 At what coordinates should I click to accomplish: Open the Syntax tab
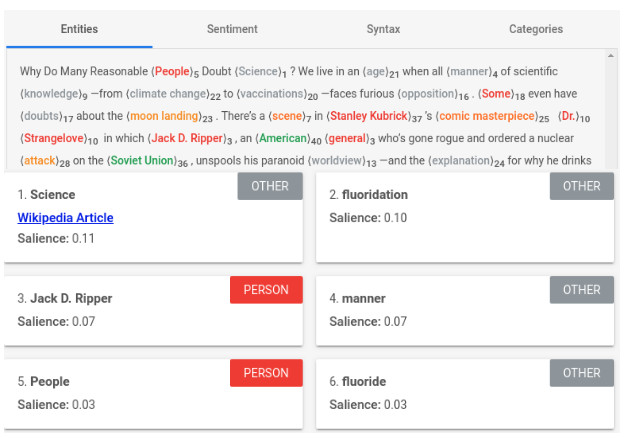383,30
